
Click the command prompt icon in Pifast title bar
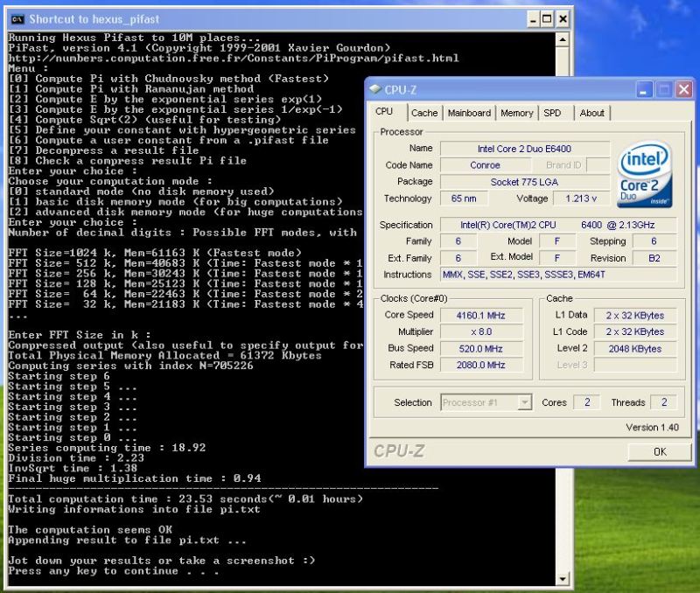pyautogui.click(x=17, y=19)
